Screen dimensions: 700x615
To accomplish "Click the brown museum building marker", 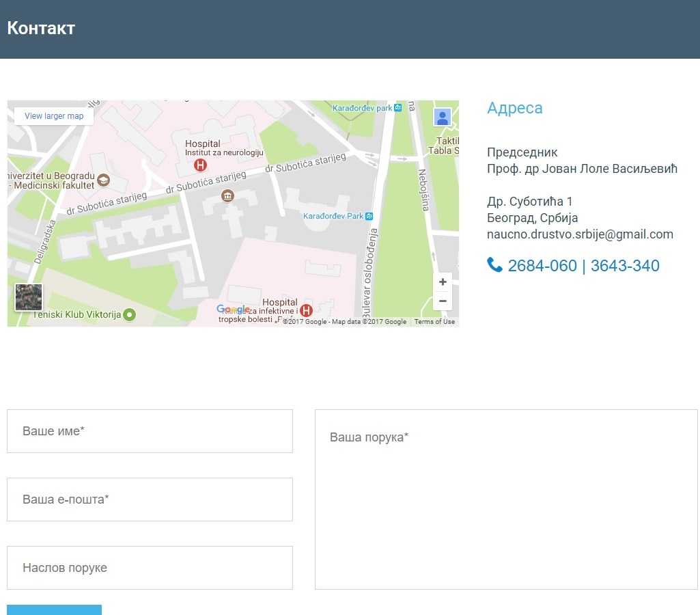I will click(x=227, y=197).
